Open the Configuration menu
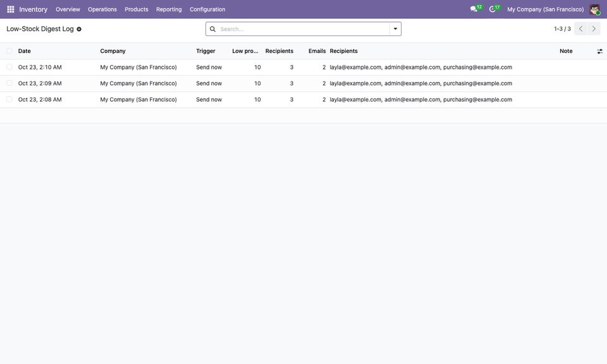 point(207,9)
